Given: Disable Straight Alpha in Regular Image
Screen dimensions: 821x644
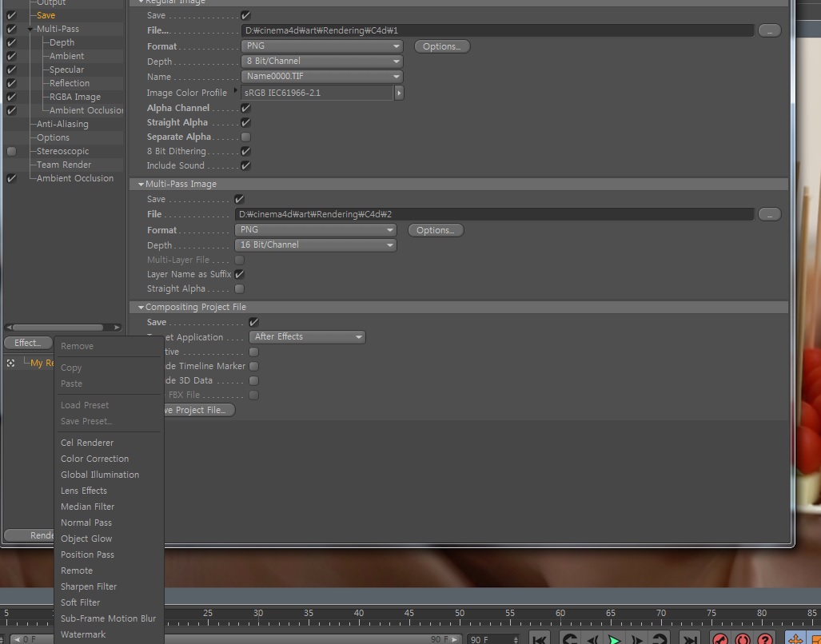Looking at the screenshot, I should coord(245,122).
